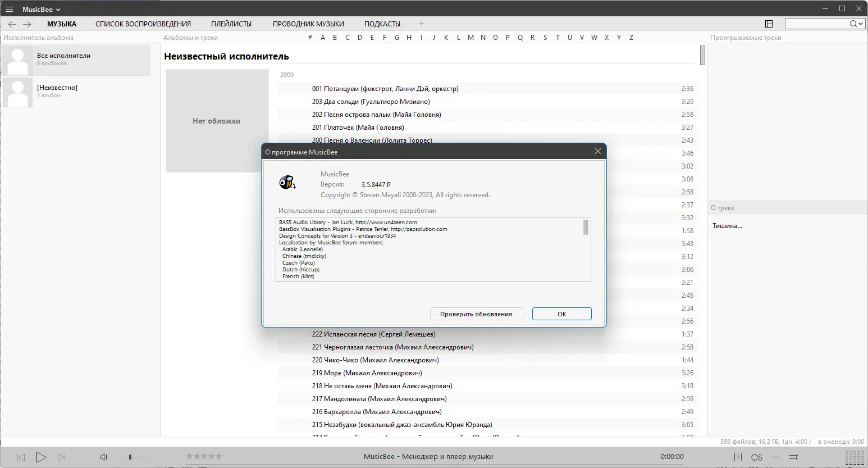Jump to the # index filter
This screenshot has width=868, height=468.
click(310, 38)
